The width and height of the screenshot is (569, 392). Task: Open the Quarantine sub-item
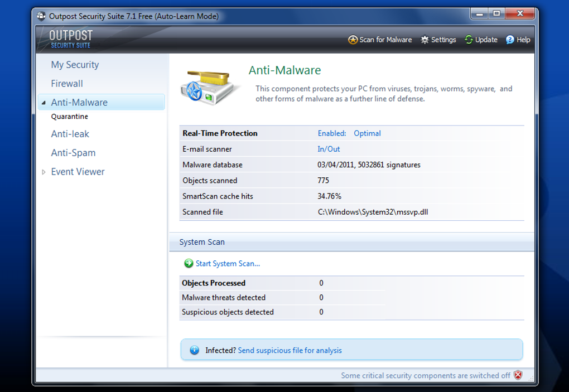point(69,117)
